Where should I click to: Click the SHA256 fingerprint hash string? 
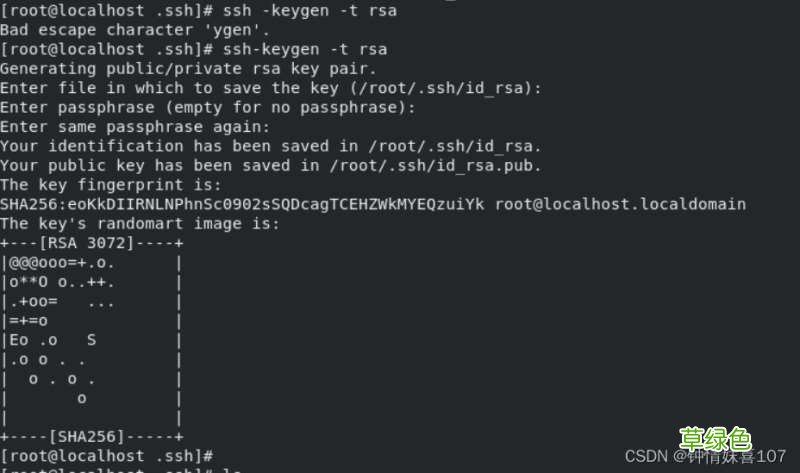[242, 204]
